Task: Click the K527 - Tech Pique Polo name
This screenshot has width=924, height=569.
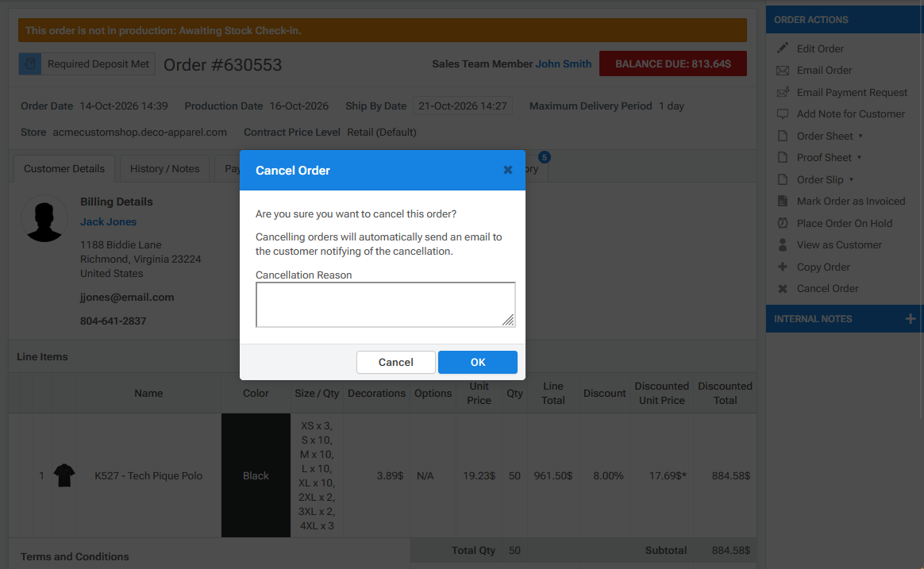Action: (x=148, y=475)
